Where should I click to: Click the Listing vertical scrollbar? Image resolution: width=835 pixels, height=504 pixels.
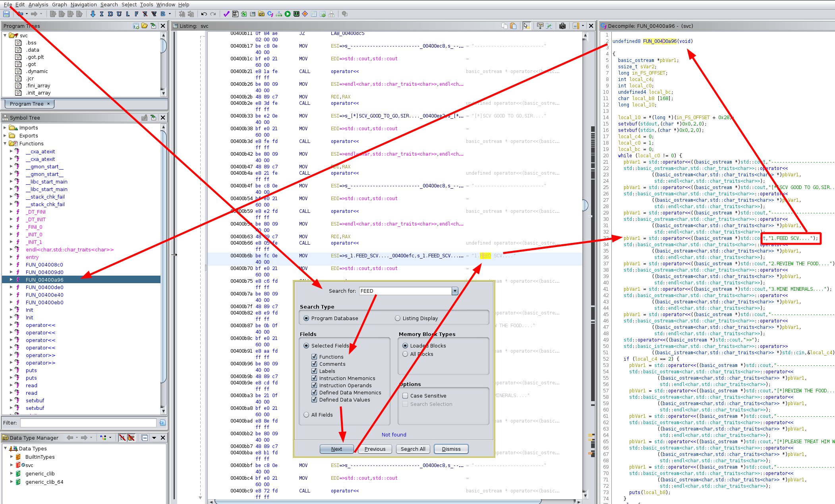tap(585, 265)
